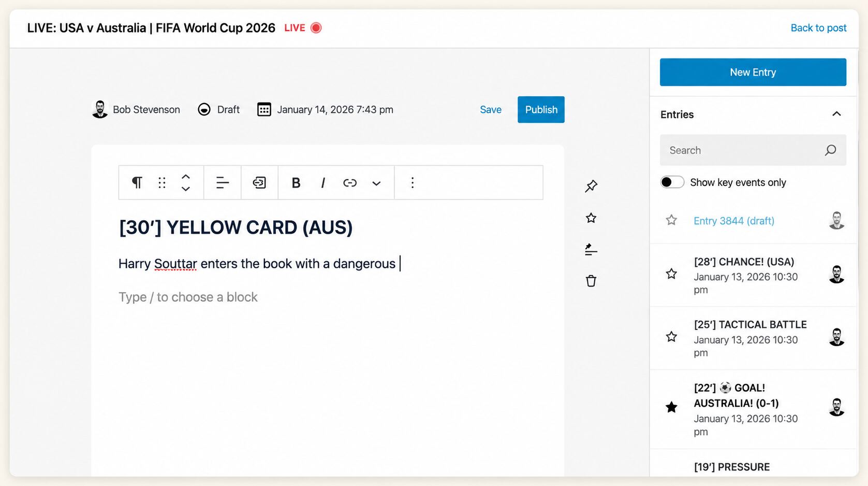868x486 pixels.
Task: Click the edit-lines icon beside editor
Action: [591, 249]
